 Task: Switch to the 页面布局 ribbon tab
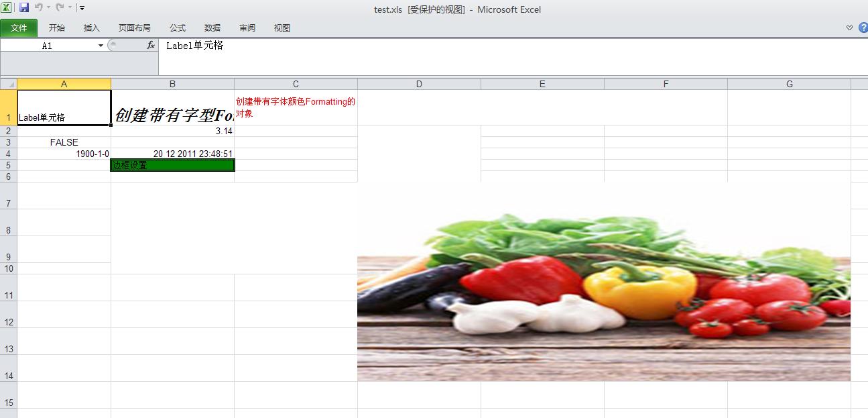point(134,28)
